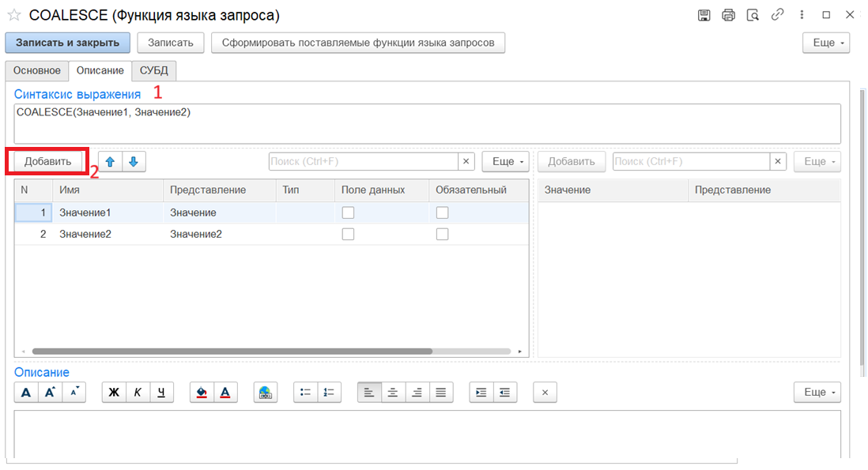
Task: Set text background fill color
Action: click(202, 393)
